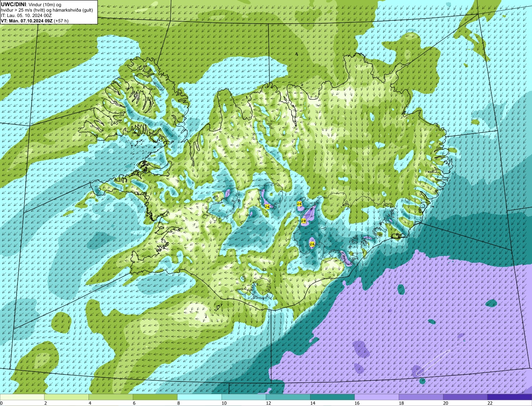The width and height of the screenshot is (532, 406).
Task: Click the 4–6 m/s green legend swatch
Action: (111, 397)
